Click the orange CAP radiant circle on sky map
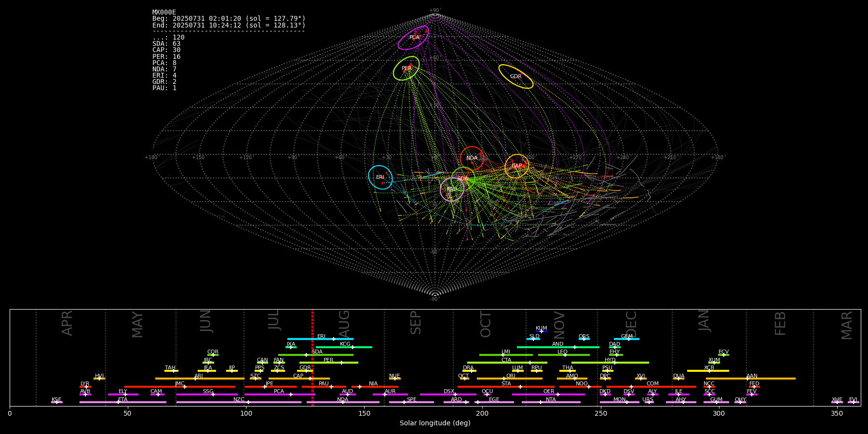Viewport: 868px width, 434px height. click(x=516, y=166)
